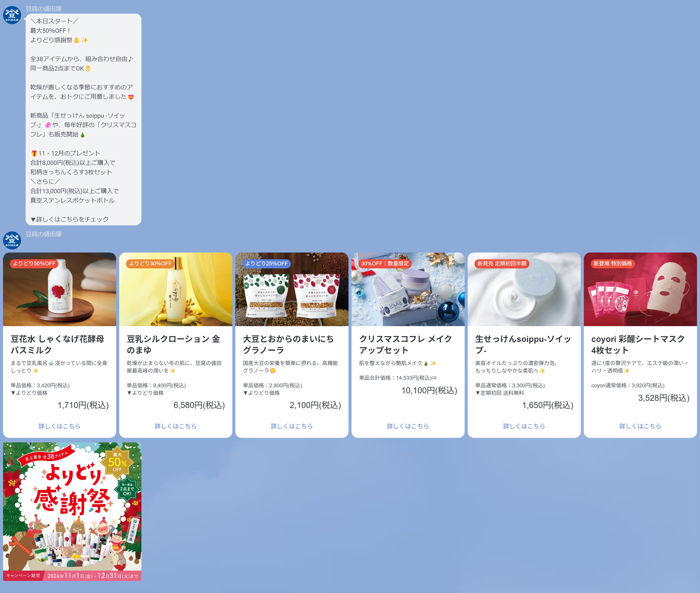This screenshot has height=593, width=700.
Task: Click the よりどり25%OFF badge
Action: 266,263
